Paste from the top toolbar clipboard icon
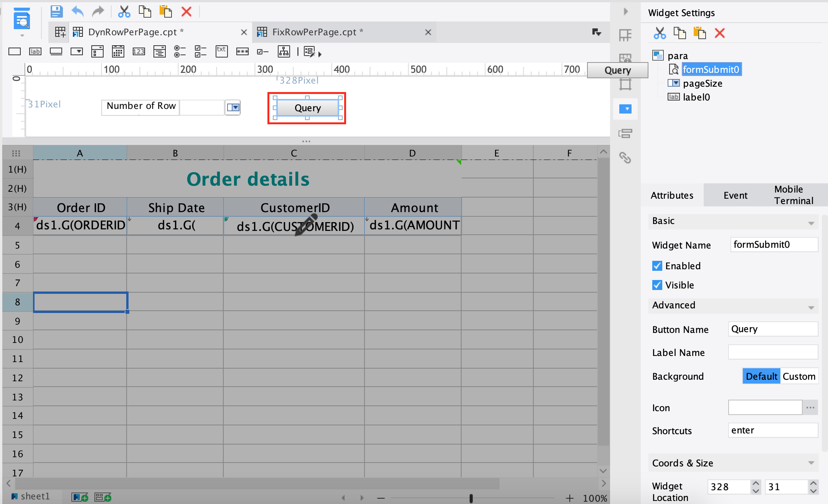 pos(165,12)
